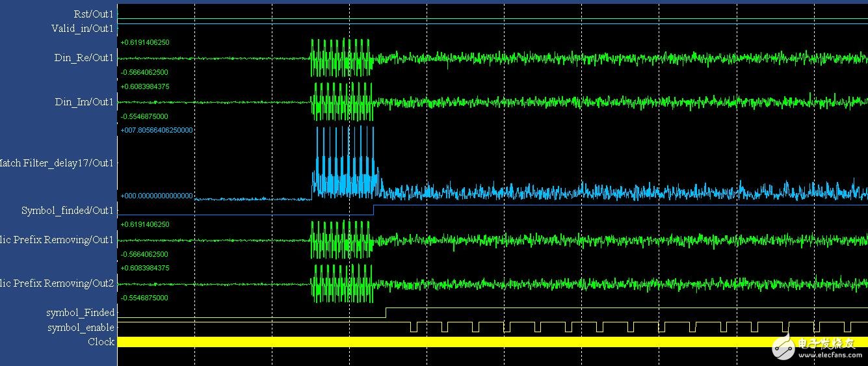Click the yellow symbol_Finded rising edge
Screen dimensions: 868x366
coord(386,313)
